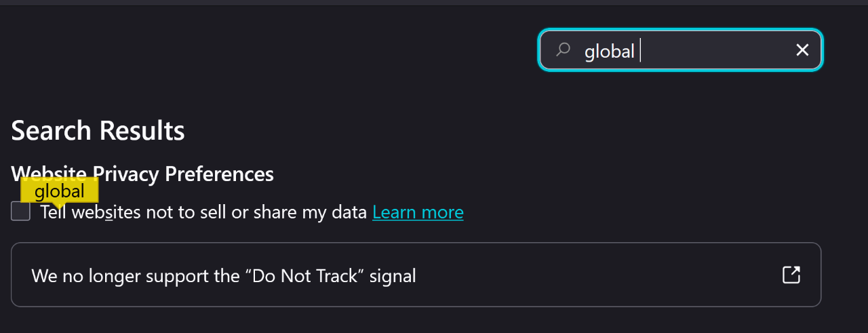This screenshot has height=333, width=868.
Task: Click the word "signal" in the notice
Action: [x=393, y=276]
